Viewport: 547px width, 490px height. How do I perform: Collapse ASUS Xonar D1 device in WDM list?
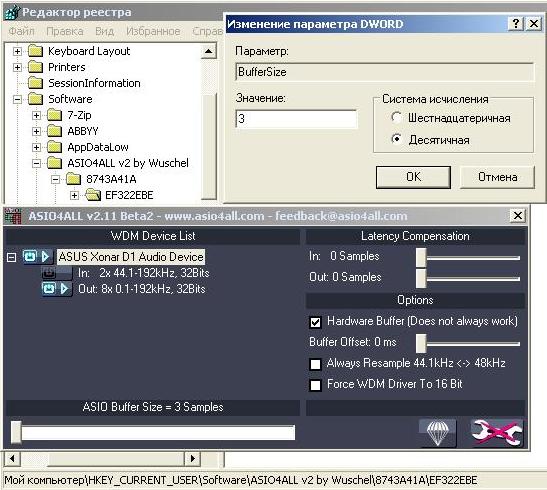click(x=12, y=257)
